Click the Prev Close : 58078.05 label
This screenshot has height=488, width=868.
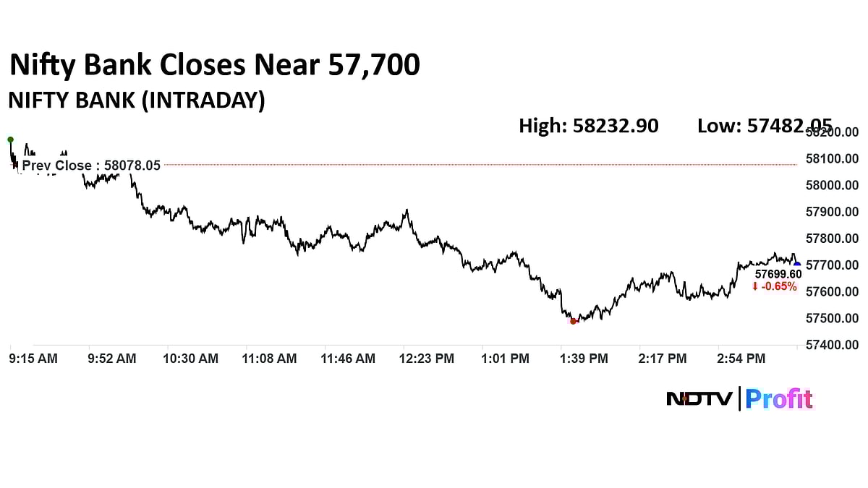click(90, 166)
